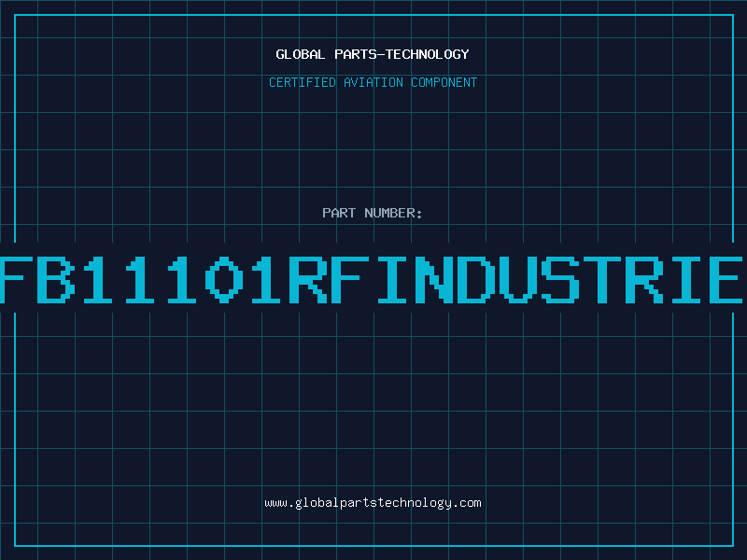Click the digit 0 in the part number
The height and width of the screenshot is (560, 747).
click(x=225, y=280)
